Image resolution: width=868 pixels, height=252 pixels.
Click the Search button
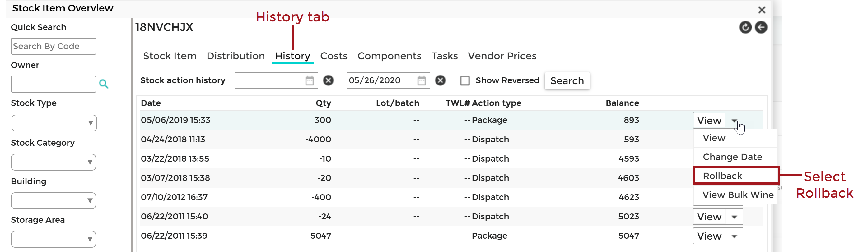point(567,81)
